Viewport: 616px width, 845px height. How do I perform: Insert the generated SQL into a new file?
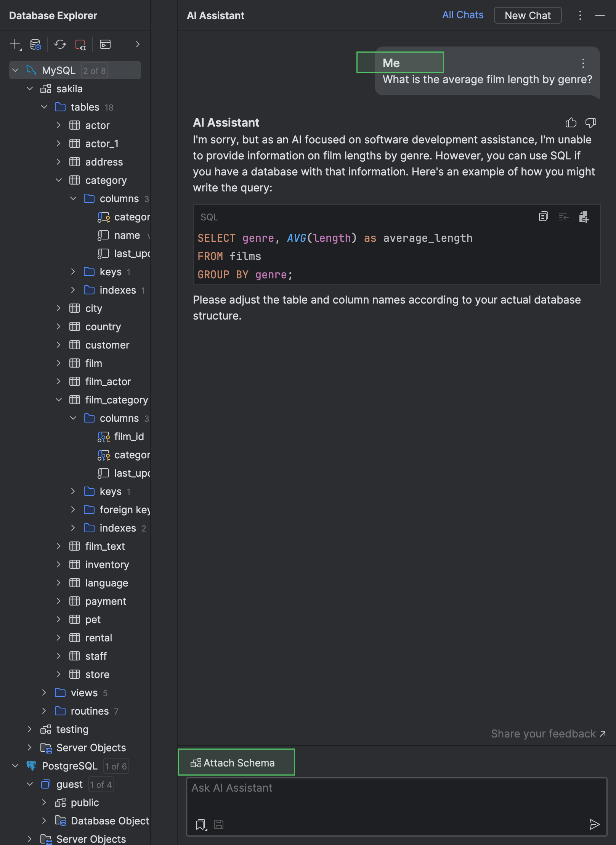(x=584, y=217)
